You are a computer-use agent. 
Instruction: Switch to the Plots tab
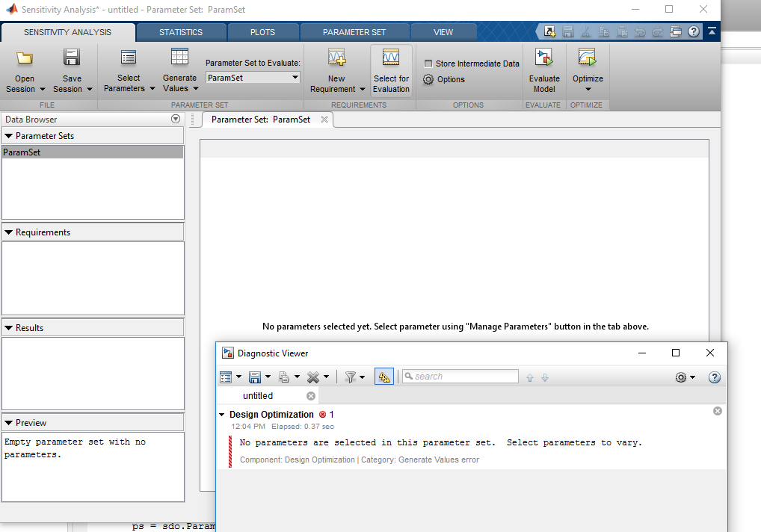[263, 32]
